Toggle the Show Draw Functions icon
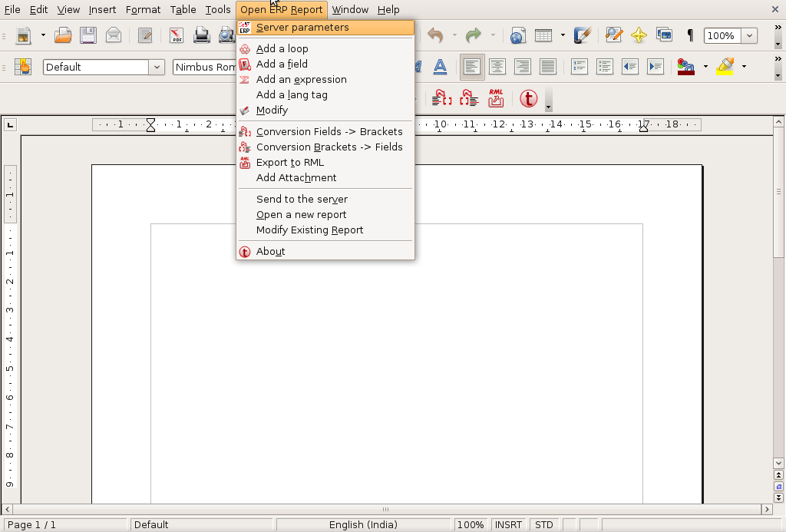The width and height of the screenshot is (786, 532). [583, 35]
